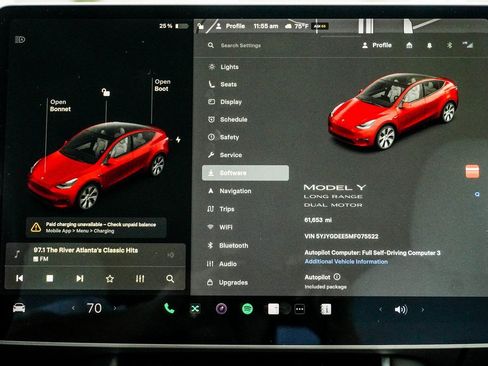The width and height of the screenshot is (488, 366).
Task: Tap the notifications bell icon
Action: point(429,45)
